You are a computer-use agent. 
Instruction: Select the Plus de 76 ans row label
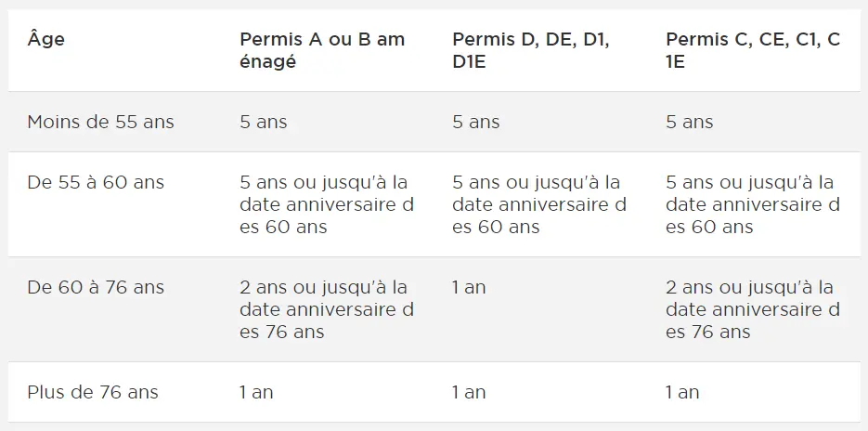click(93, 392)
